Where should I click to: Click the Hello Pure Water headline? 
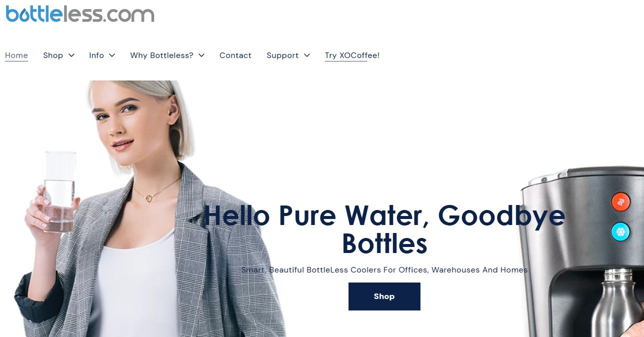coord(384,229)
